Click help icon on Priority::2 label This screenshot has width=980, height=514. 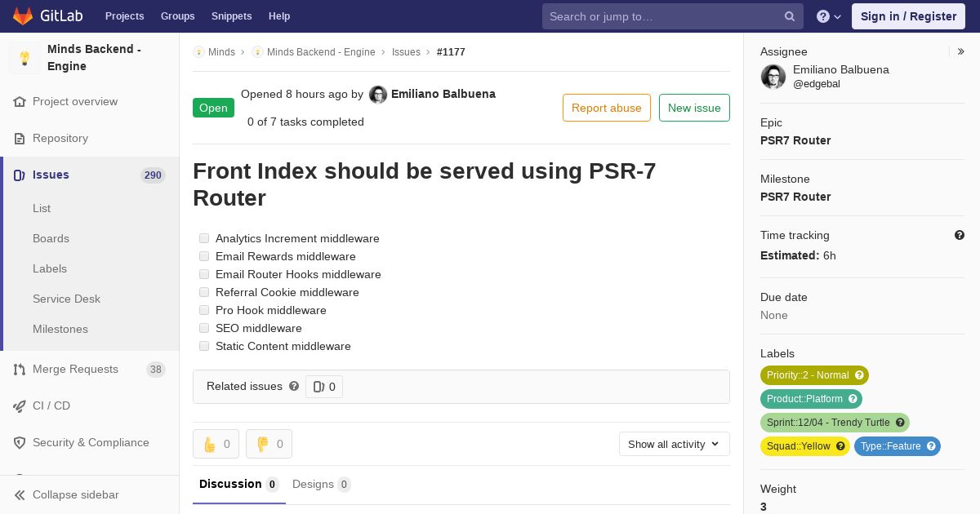pyautogui.click(x=859, y=375)
